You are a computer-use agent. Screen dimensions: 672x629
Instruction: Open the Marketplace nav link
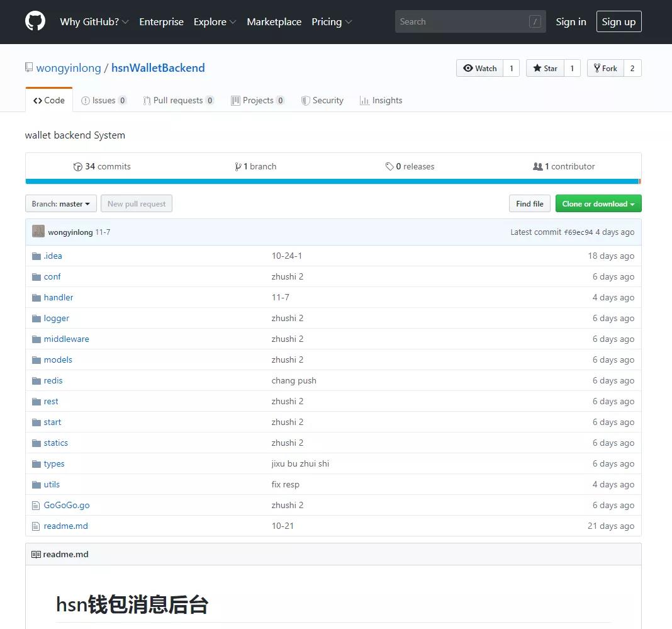(x=274, y=21)
